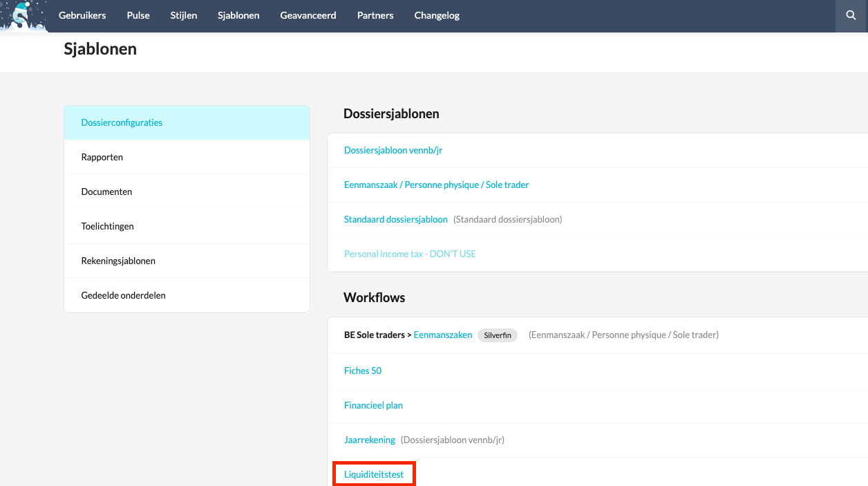Click the Dossiersjablonen section heading

pos(391,113)
